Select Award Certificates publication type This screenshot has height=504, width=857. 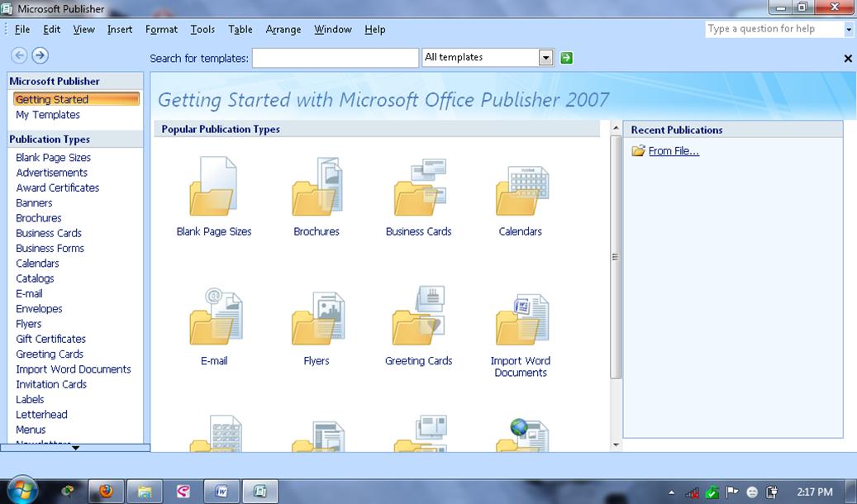tap(57, 188)
